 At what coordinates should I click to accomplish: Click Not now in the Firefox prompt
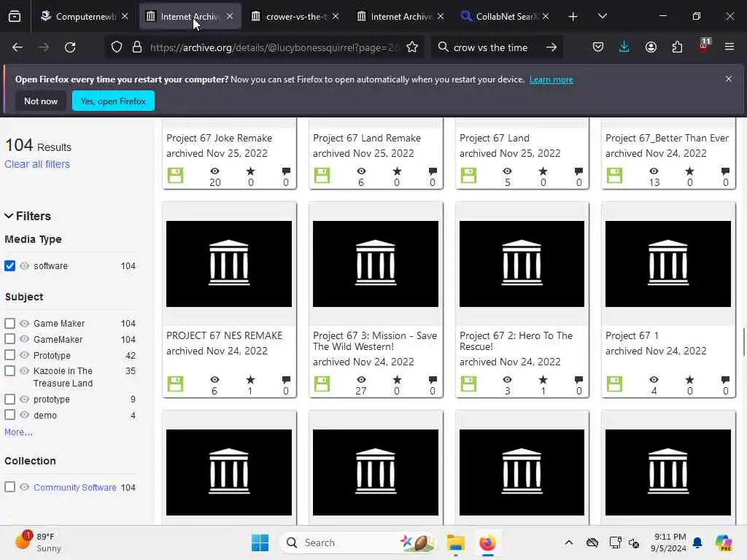41,101
